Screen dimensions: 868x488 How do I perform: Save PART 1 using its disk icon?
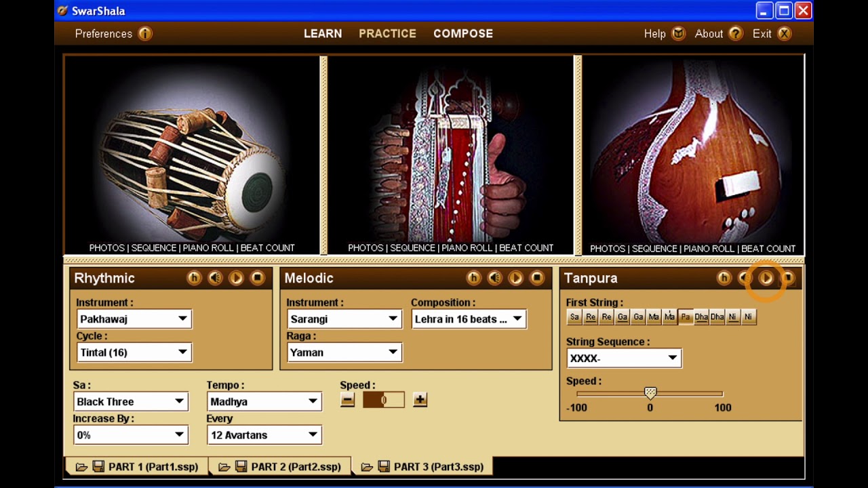[x=98, y=467]
